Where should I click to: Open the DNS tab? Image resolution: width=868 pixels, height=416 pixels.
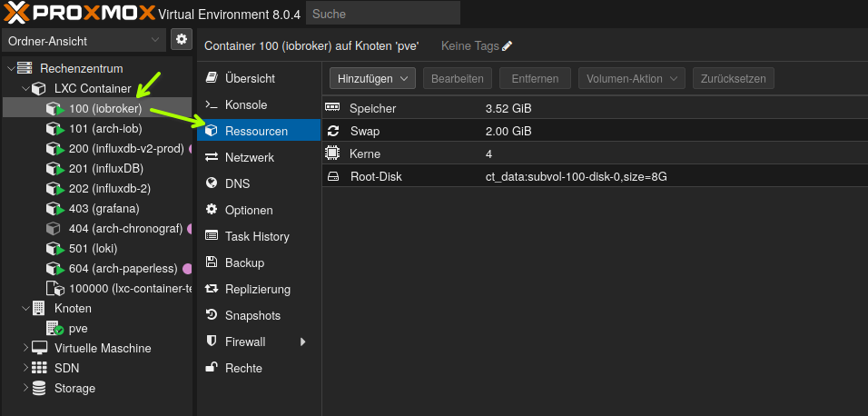tap(259, 183)
